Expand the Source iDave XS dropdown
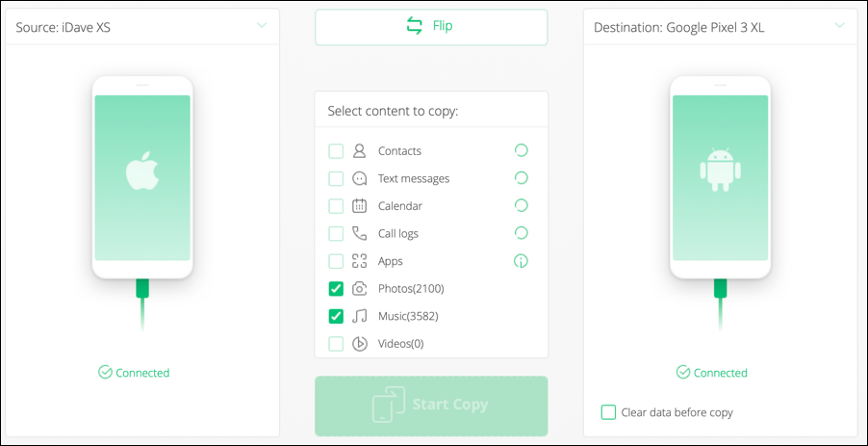 point(262,25)
